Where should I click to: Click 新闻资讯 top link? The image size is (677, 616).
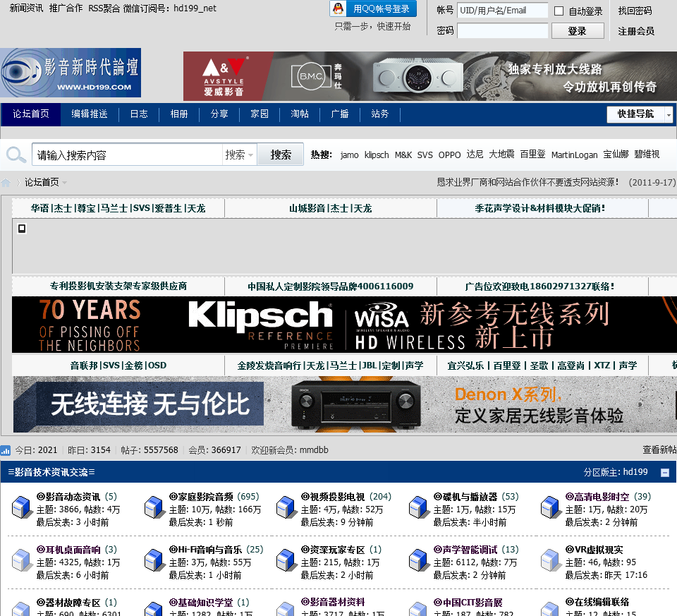pos(26,8)
